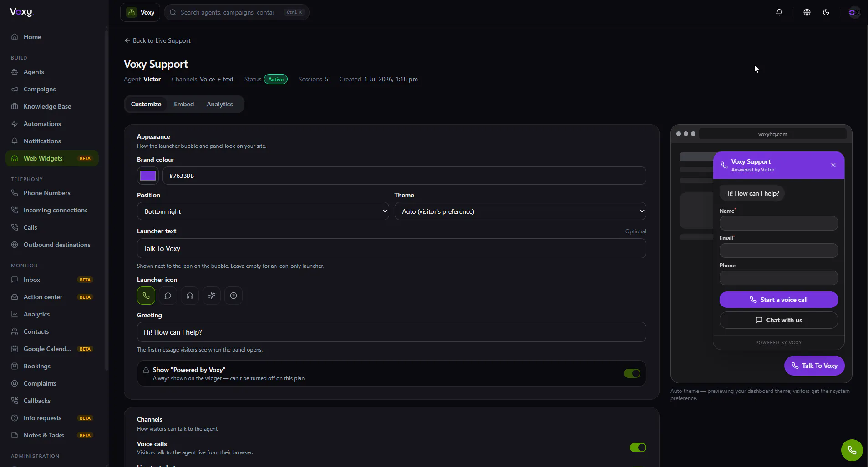Click the Launcher text field
Image resolution: width=868 pixels, height=467 pixels.
(391, 248)
